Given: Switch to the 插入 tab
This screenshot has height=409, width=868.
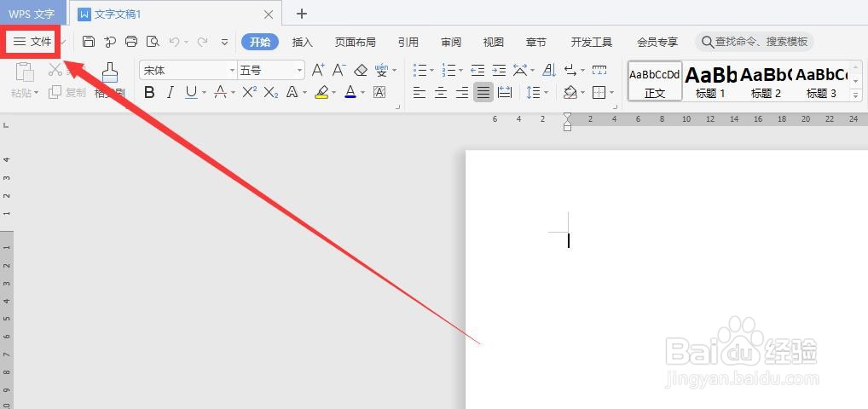Looking at the screenshot, I should point(302,42).
